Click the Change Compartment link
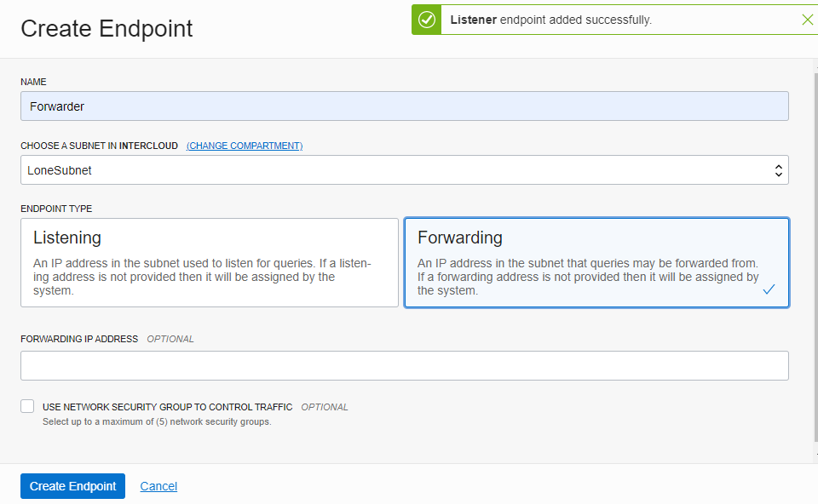 tap(245, 146)
